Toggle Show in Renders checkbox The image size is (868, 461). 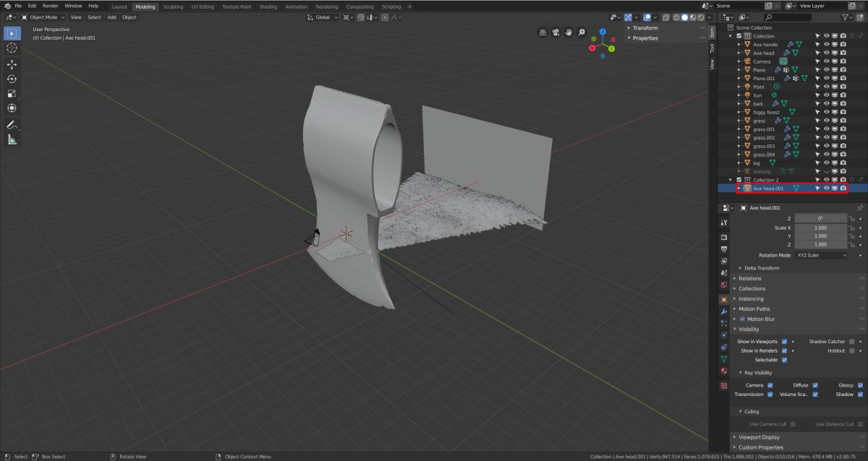(784, 350)
